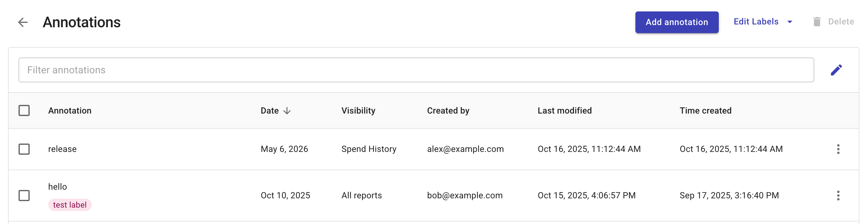
Task: Click the pink test label chip
Action: click(70, 205)
